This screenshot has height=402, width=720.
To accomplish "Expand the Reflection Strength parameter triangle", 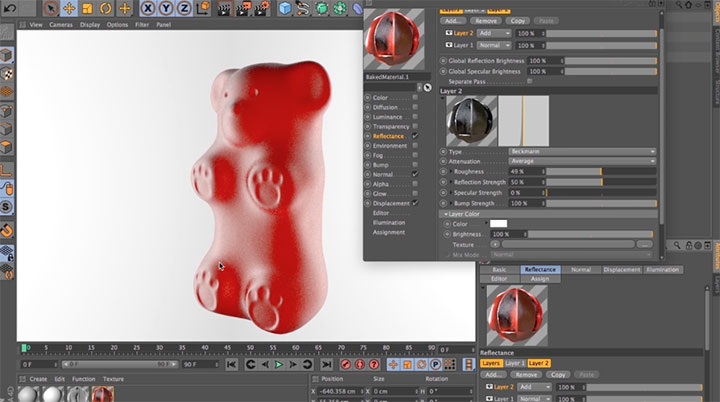I will point(451,182).
